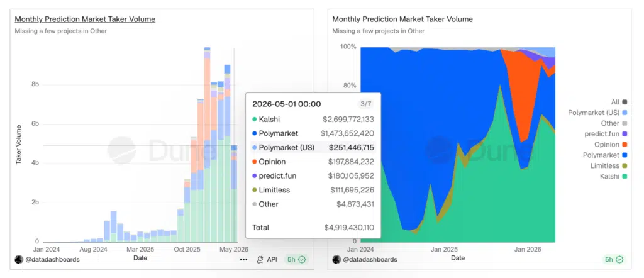
Task: Click the Other $4,873,431 tooltip row
Action: (313, 204)
